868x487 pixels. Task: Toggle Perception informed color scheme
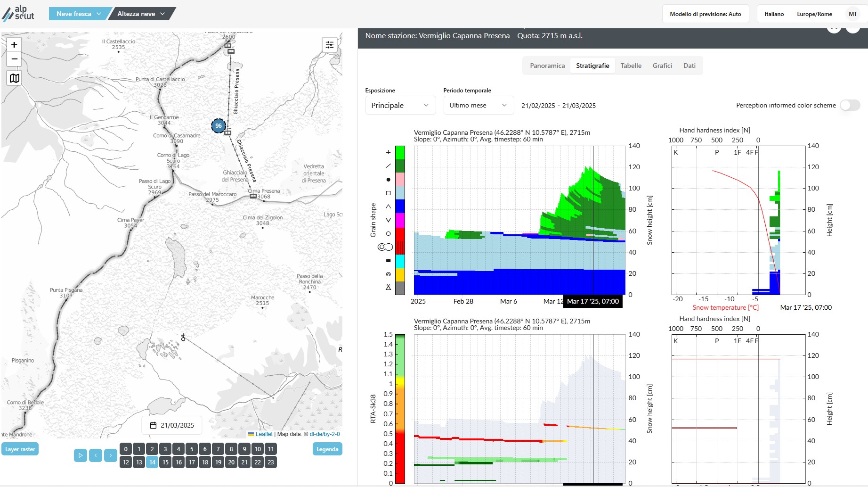click(x=850, y=105)
